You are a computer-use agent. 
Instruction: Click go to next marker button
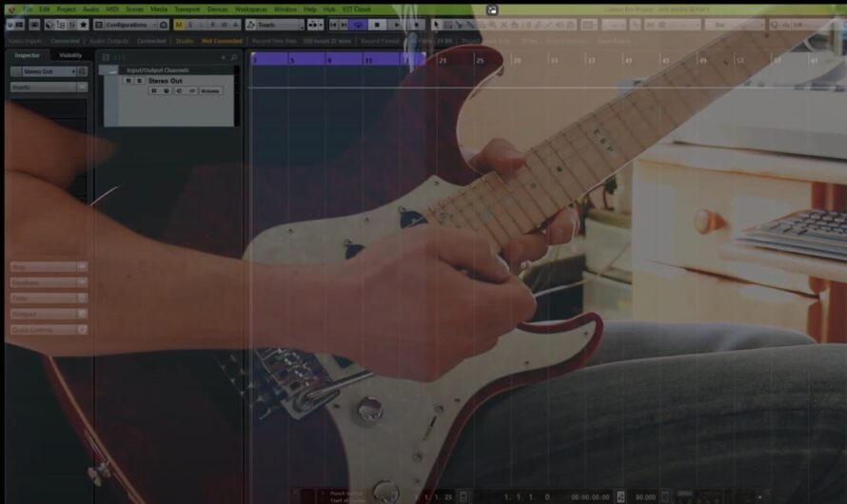[344, 25]
